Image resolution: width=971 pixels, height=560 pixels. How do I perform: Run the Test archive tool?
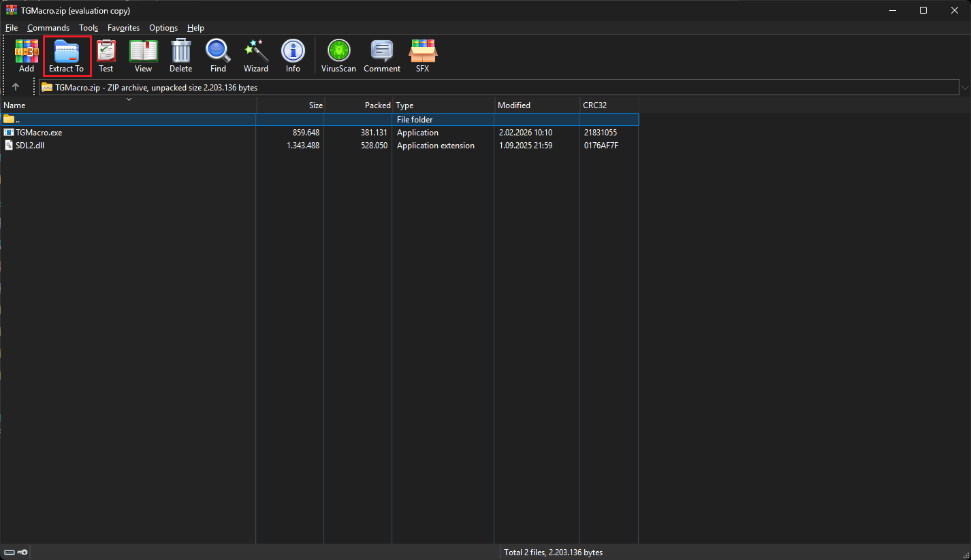(x=106, y=56)
